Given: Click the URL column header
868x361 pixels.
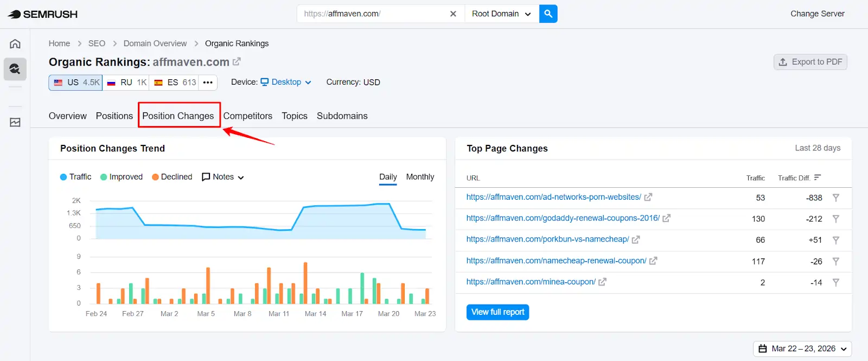Looking at the screenshot, I should pyautogui.click(x=473, y=178).
